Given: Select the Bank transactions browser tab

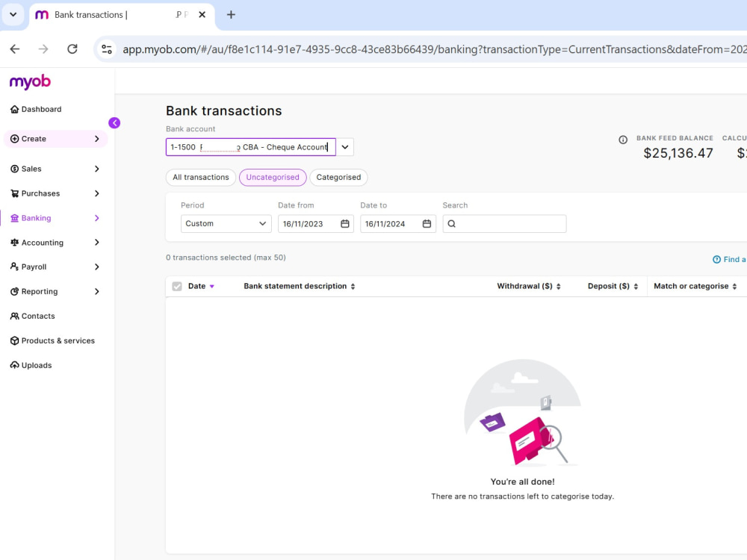Looking at the screenshot, I should 122,15.
